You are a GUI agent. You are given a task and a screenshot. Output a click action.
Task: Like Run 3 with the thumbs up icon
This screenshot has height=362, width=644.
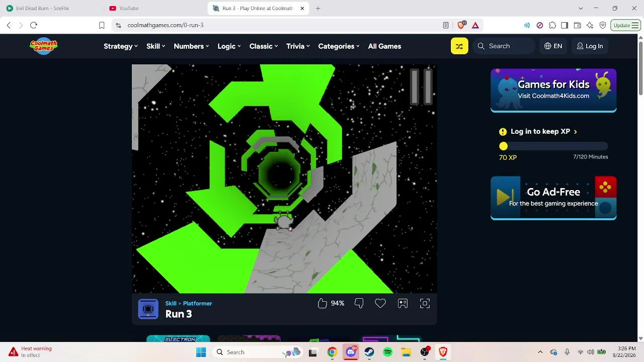tap(323, 303)
